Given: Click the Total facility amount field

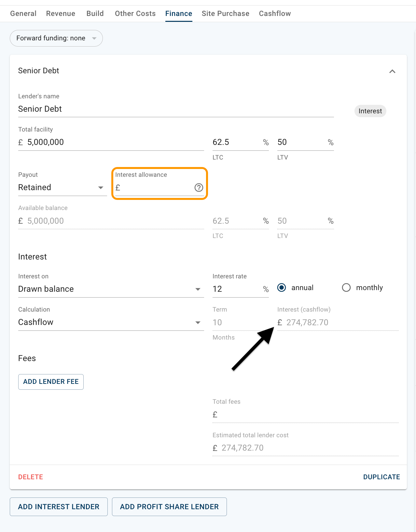Looking at the screenshot, I should tap(111, 142).
